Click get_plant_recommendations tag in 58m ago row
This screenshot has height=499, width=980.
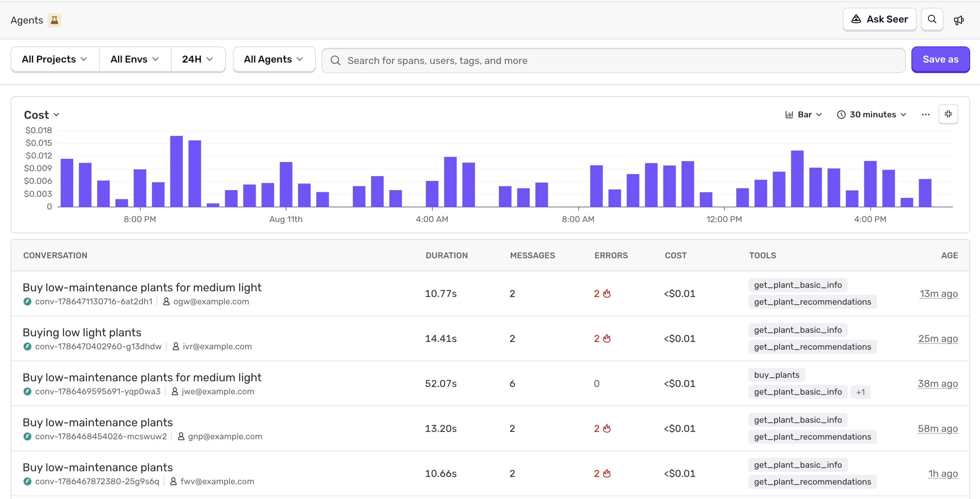coord(812,437)
